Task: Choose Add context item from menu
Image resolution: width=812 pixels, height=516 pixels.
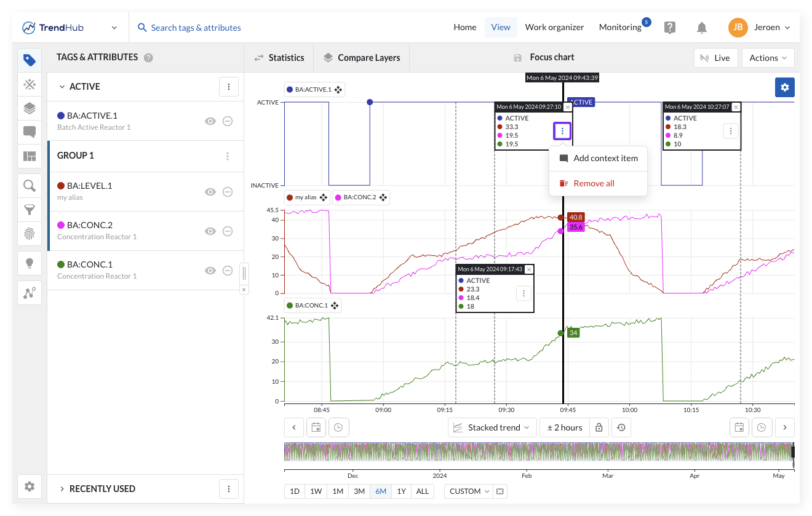Action: point(605,158)
